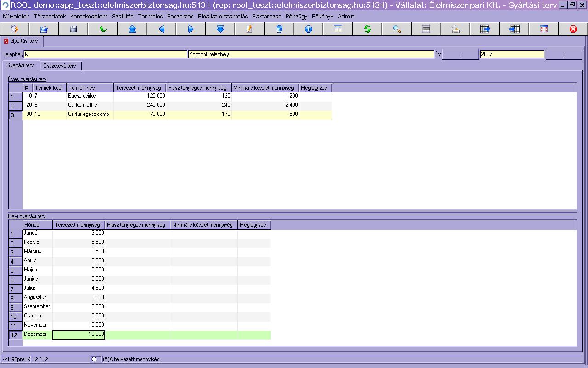Click the red cancel icon in toolbar
Viewport: 588px width, 368px height.
(573, 29)
